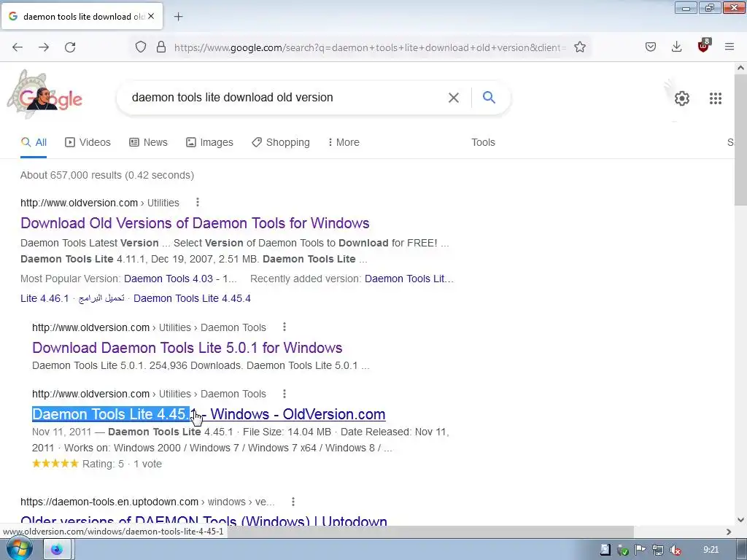Viewport: 747px width, 560px height.
Task: Switch to the All results tab
Action: [x=34, y=142]
